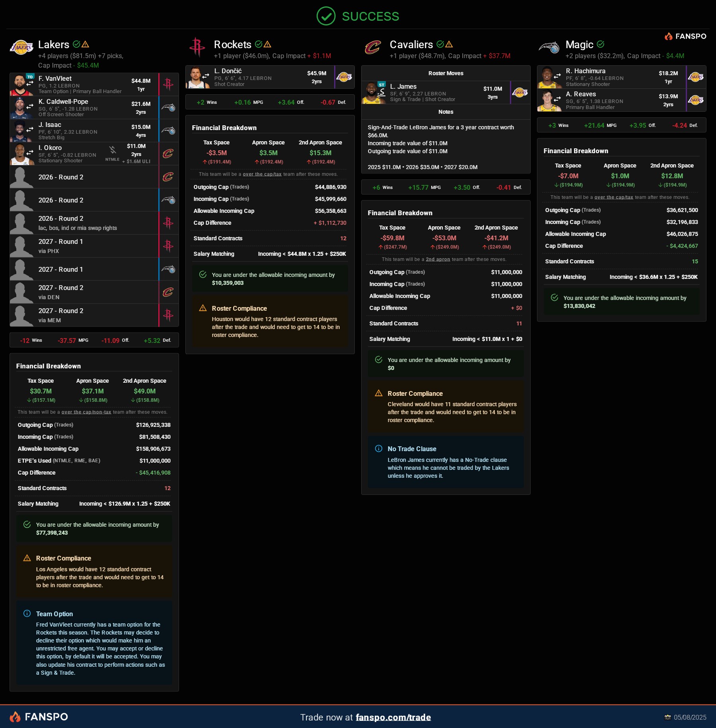Viewport: 716px width, 728px height.
Task: Click the Lakers logo on L. Dončić row
Action: point(344,77)
